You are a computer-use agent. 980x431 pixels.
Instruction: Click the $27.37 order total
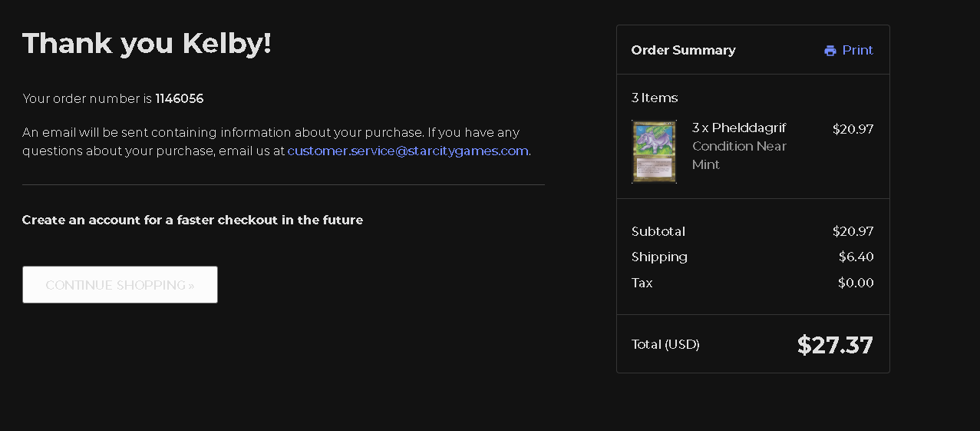834,345
